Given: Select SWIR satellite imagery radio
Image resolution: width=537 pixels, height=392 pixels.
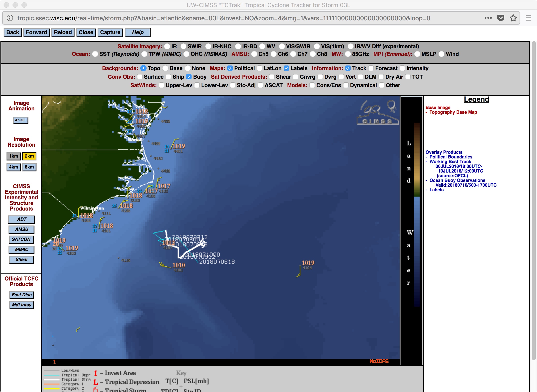Looking at the screenshot, I should pos(183,46).
